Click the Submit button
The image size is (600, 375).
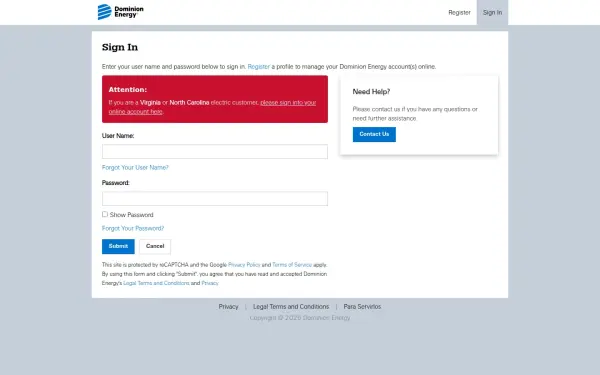pos(118,246)
